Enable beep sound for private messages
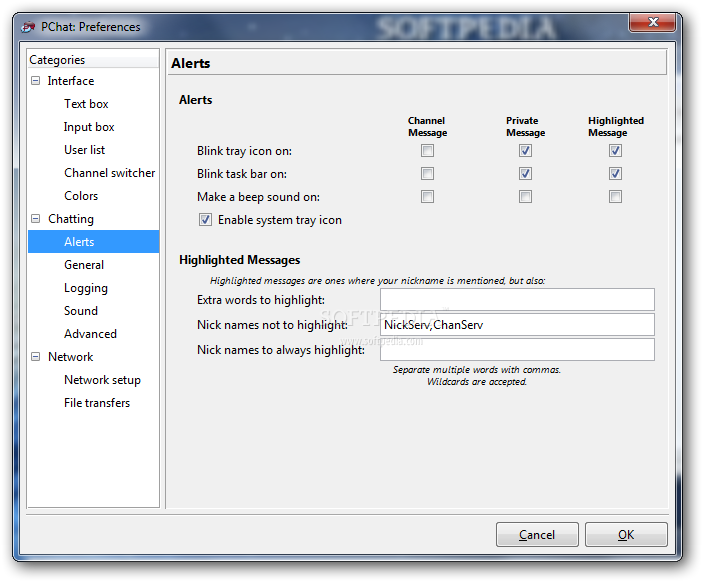 [x=525, y=196]
